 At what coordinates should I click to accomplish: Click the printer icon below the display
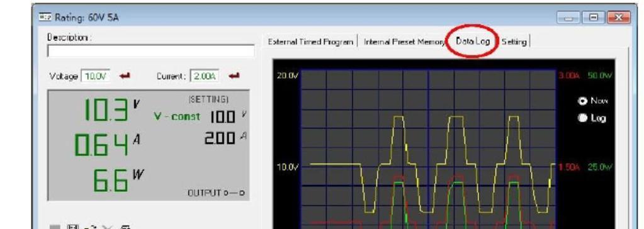coord(126,227)
